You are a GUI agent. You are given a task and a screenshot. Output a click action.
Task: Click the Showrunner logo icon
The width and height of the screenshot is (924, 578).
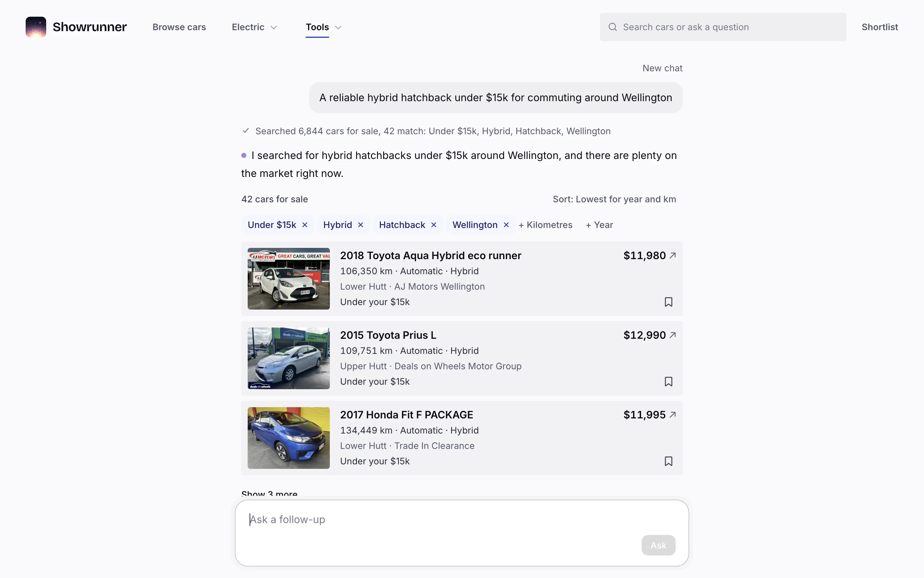point(36,27)
